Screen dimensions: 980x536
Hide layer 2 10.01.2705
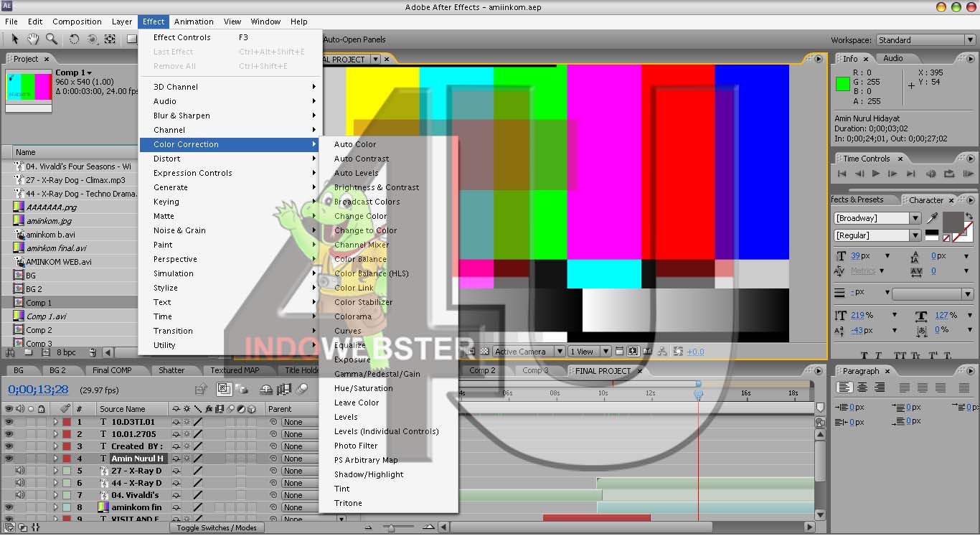[x=9, y=434]
